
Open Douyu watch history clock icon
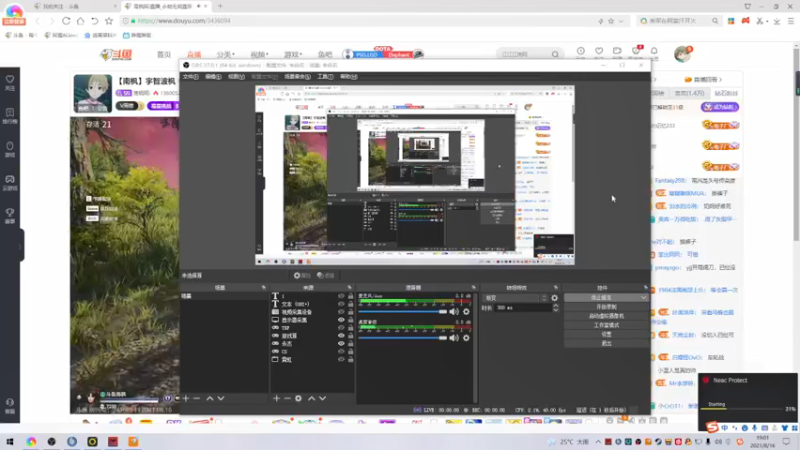(581, 52)
